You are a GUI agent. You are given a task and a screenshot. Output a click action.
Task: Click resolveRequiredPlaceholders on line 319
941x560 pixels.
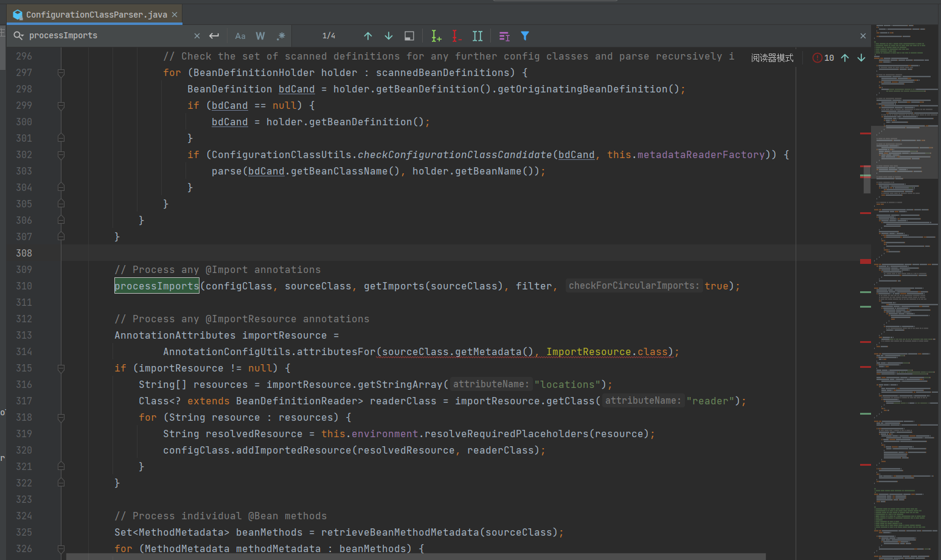click(x=507, y=434)
